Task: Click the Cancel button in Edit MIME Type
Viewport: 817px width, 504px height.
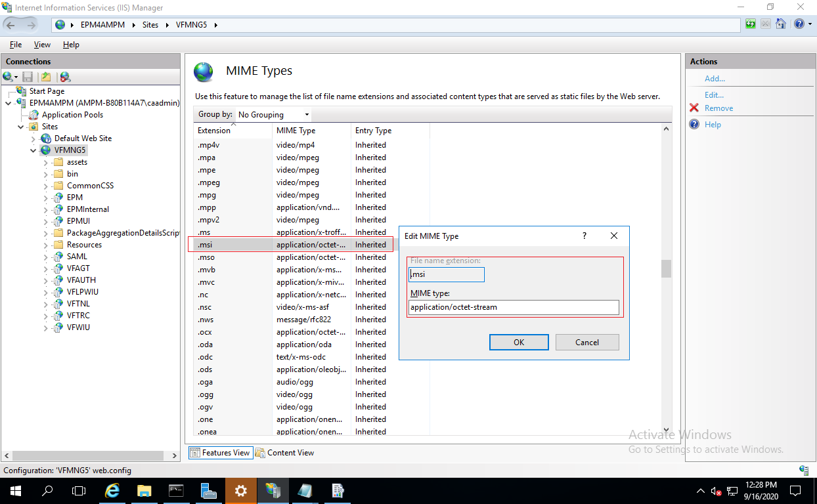Action: pos(587,342)
